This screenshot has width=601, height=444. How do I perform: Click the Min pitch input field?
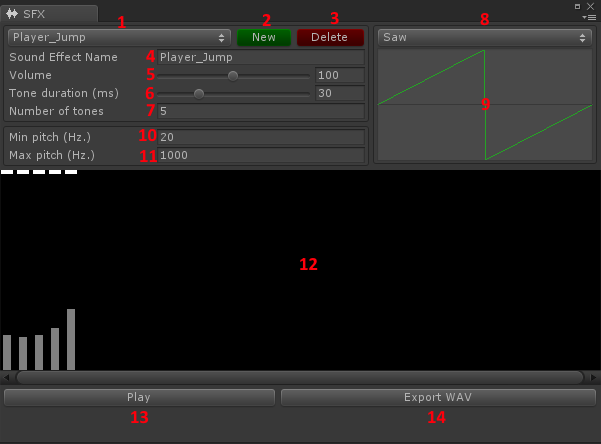(261, 137)
